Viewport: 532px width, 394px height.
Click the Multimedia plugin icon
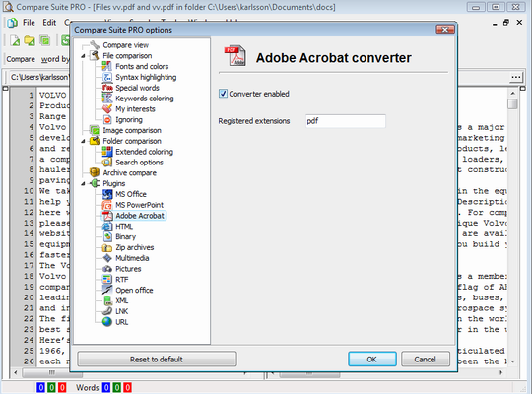point(107,258)
